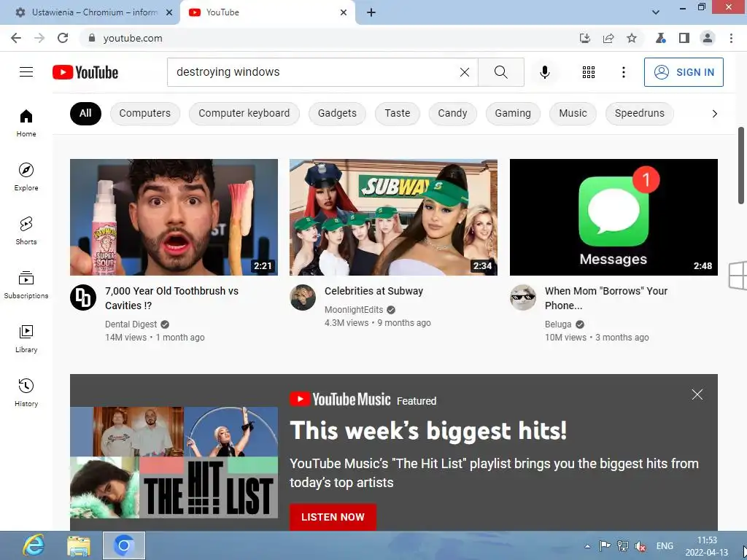Viewport: 747px width, 560px height.
Task: Open Internet Explorer from the taskbar
Action: pos(34,545)
